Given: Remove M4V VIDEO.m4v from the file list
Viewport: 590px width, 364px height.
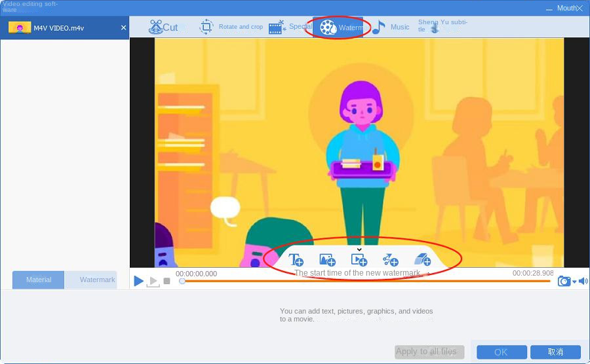Looking at the screenshot, I should pos(123,28).
